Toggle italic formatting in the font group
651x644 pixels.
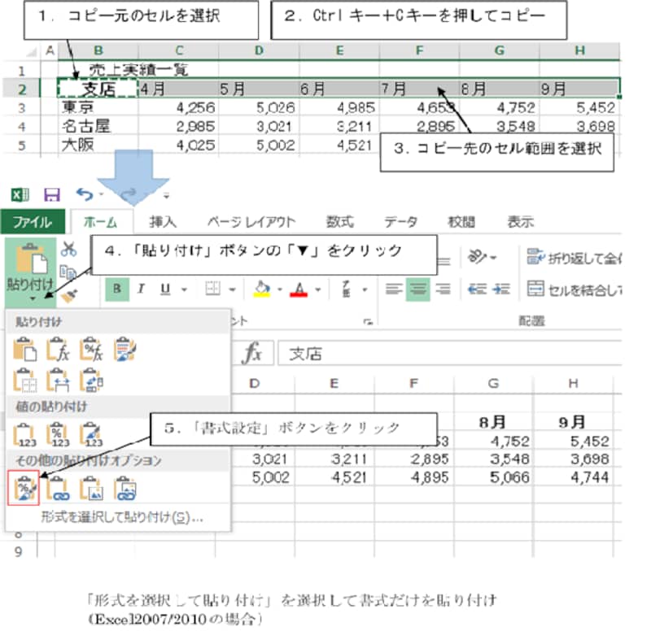click(140, 286)
